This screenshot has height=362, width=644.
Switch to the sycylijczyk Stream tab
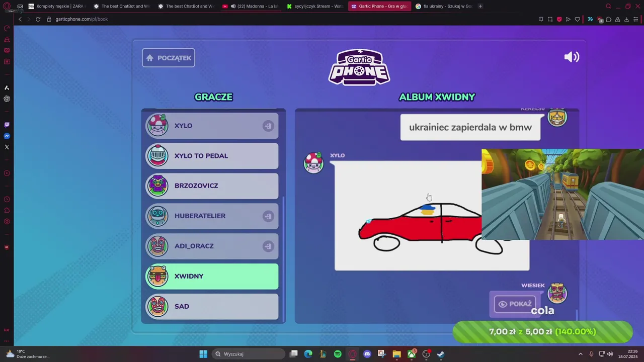pos(315,7)
